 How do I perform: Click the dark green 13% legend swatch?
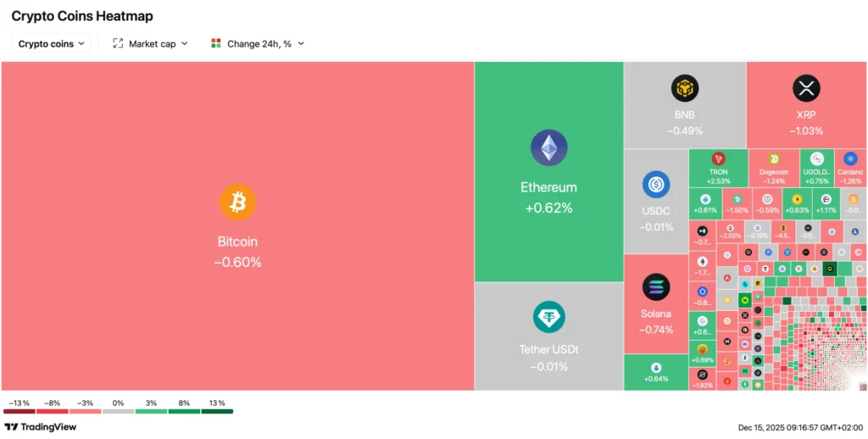point(217,411)
